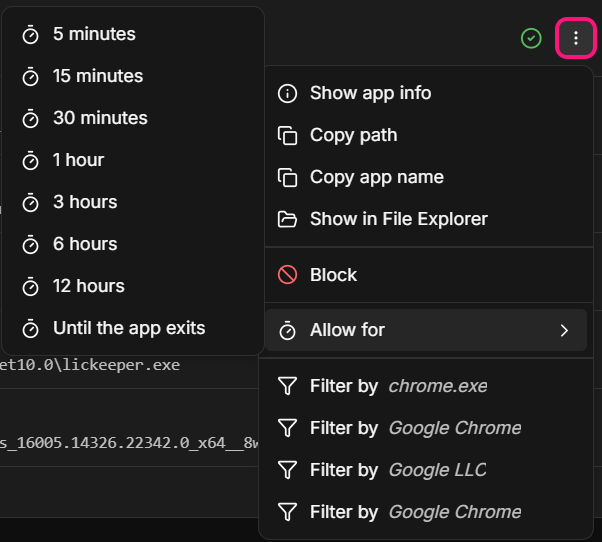Select Copy path from the menu

pyautogui.click(x=426, y=135)
